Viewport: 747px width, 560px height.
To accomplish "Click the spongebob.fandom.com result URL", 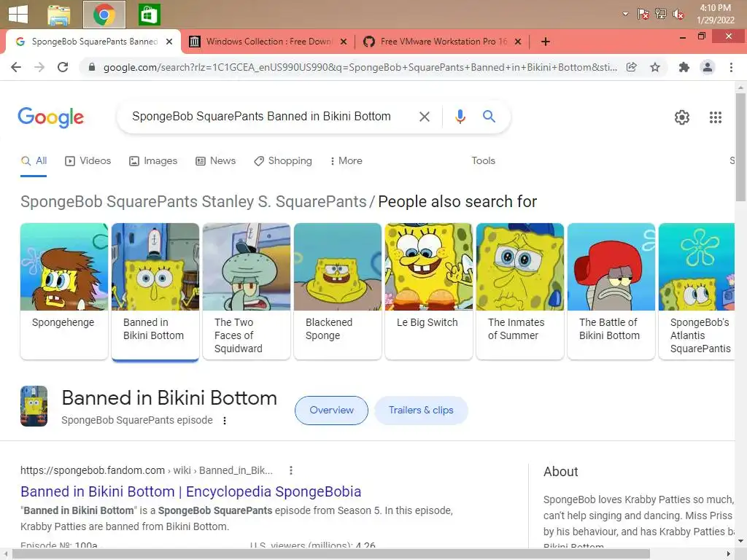I will coord(146,470).
